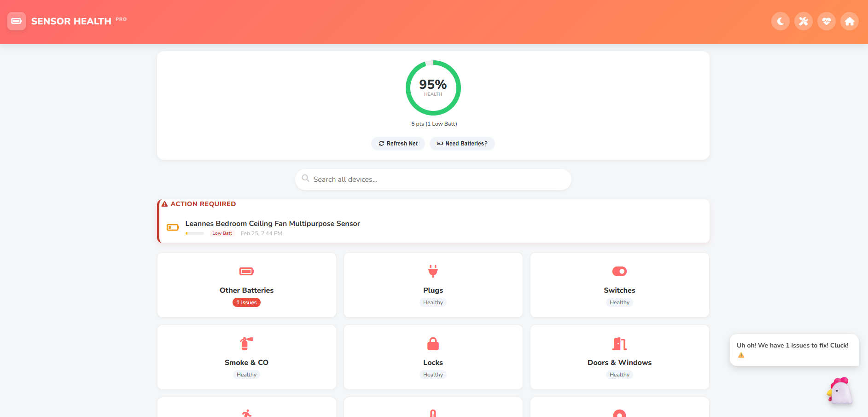Click the PRO badge beside the title
Viewport: 868px width, 417px height.
pos(121,19)
